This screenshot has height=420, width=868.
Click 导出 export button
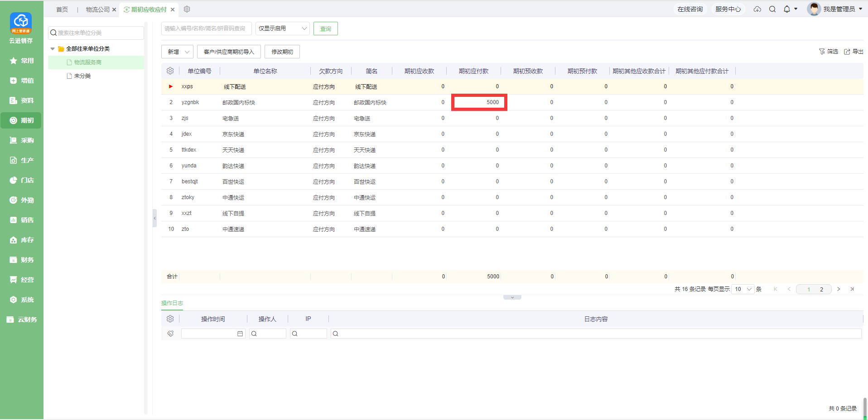click(x=854, y=52)
